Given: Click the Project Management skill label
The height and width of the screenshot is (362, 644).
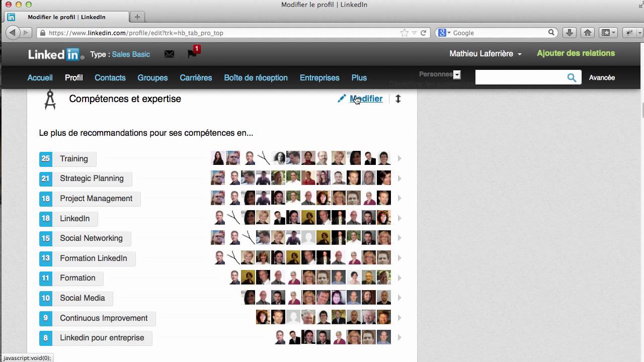Looking at the screenshot, I should [96, 199].
